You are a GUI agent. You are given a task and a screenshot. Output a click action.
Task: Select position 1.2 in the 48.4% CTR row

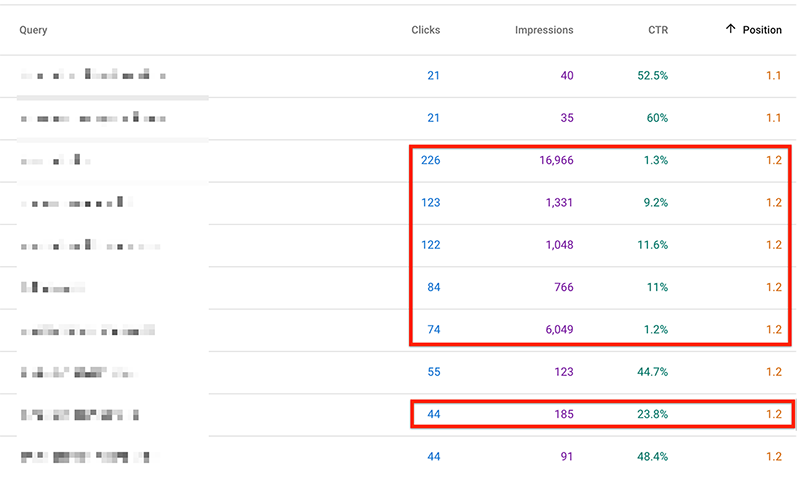[773, 457]
